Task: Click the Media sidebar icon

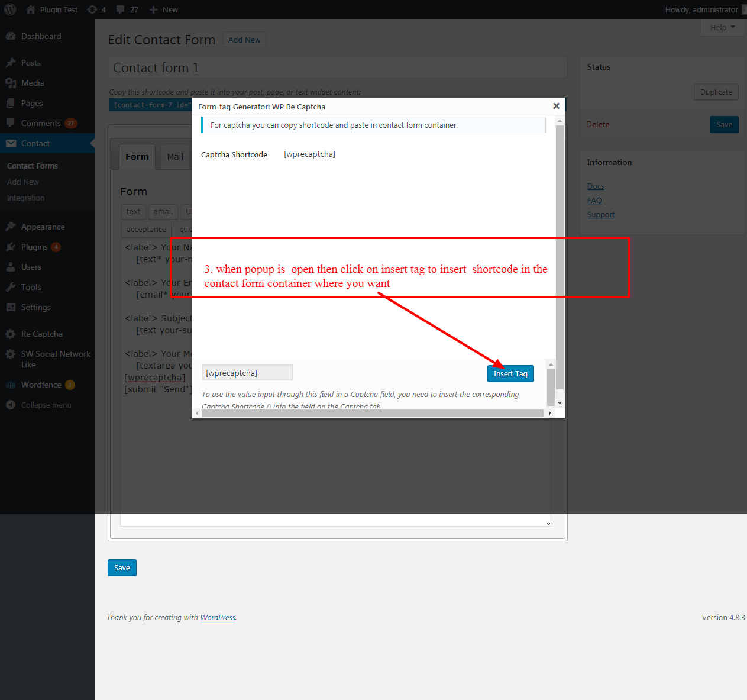Action: tap(11, 83)
